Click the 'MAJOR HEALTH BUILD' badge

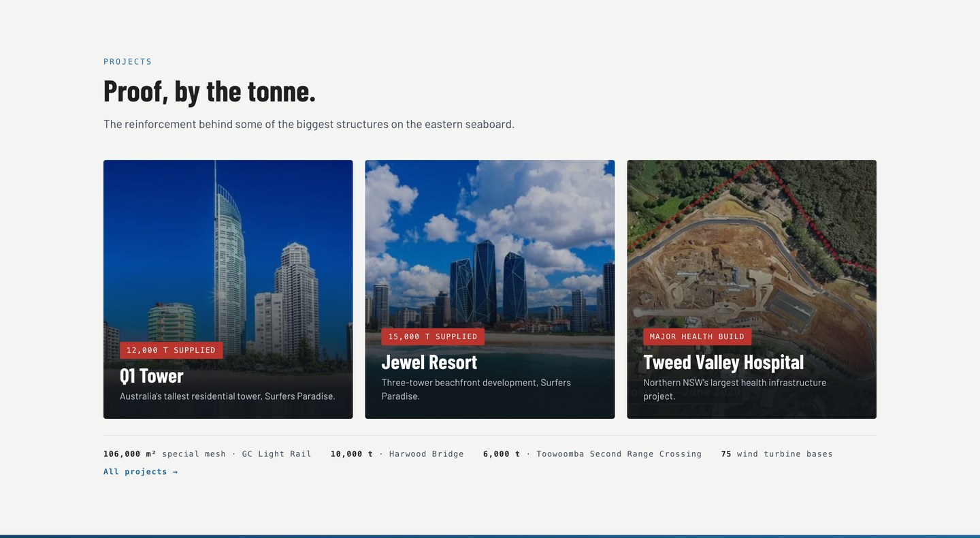698,336
